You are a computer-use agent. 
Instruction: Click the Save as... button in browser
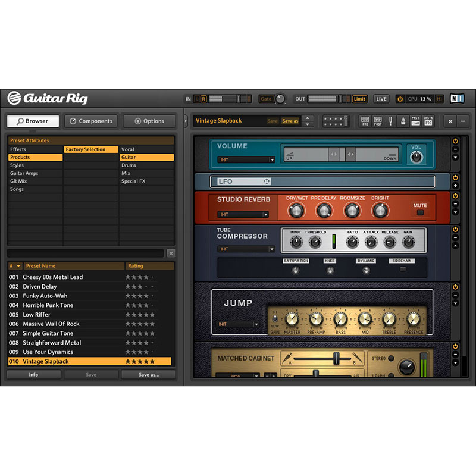[148, 375]
